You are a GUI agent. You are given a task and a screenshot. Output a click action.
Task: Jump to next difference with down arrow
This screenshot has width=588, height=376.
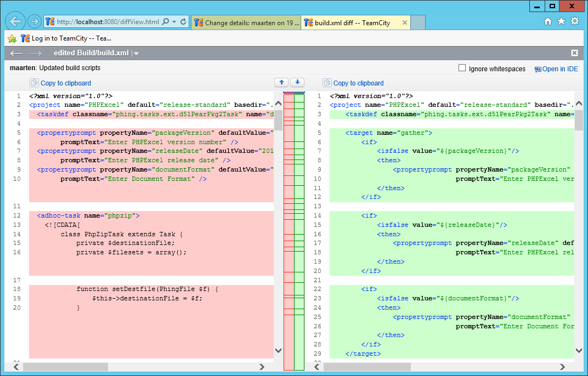click(297, 82)
